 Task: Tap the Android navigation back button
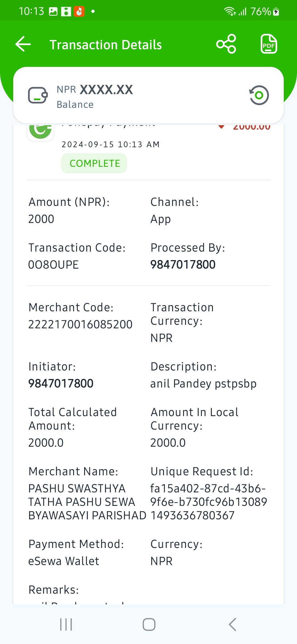[x=232, y=624]
